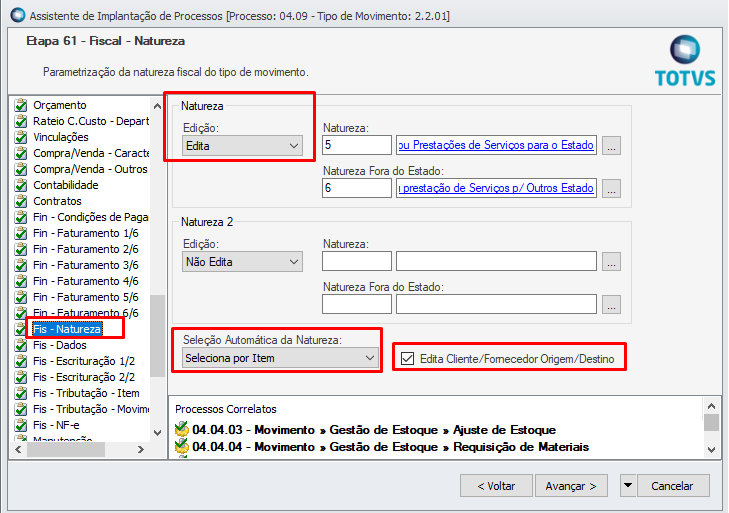The width and height of the screenshot is (729, 513).
Task: Select Fin - Faturamento 2/6 step
Action: [86, 249]
